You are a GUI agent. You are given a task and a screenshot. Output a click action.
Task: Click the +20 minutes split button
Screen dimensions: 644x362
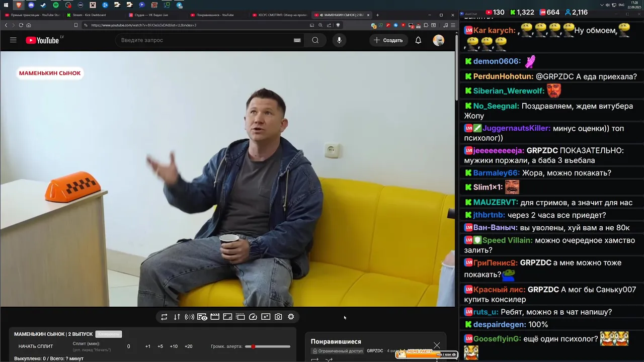(188, 346)
